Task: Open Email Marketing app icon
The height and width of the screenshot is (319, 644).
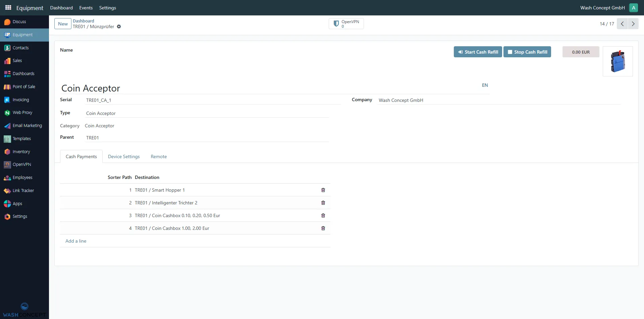Action: pos(7,126)
